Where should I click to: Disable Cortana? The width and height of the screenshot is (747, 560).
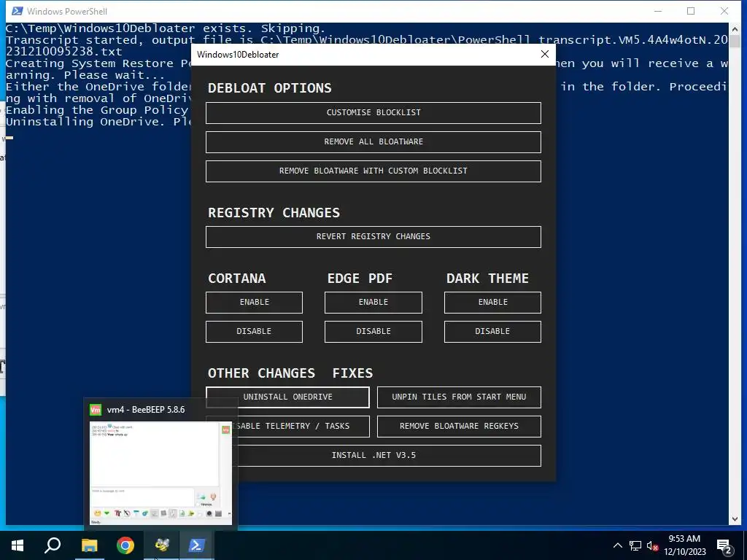click(254, 332)
